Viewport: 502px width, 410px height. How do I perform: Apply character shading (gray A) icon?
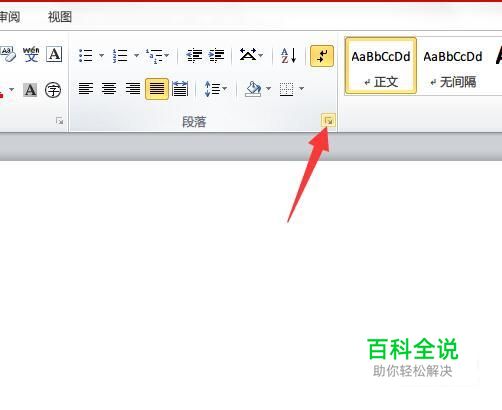tap(30, 90)
